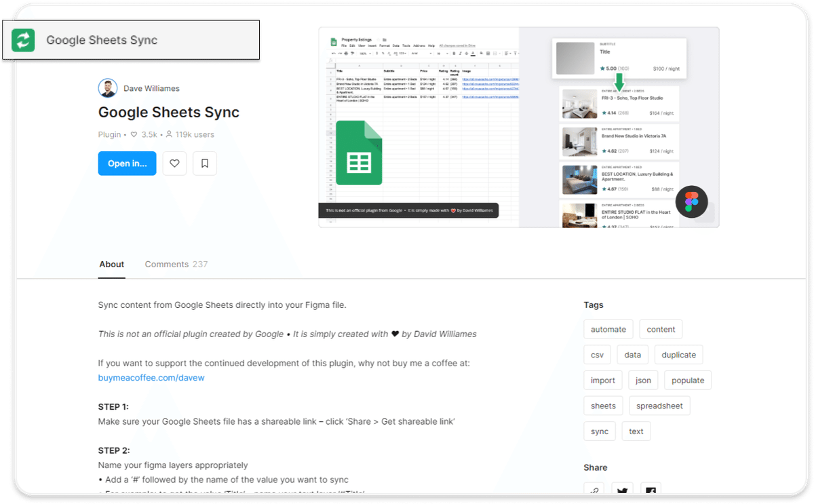Click the heart like button

tap(174, 163)
